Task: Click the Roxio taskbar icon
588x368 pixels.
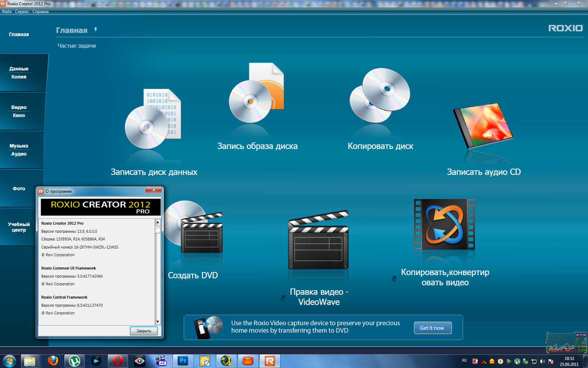Action: [x=270, y=361]
